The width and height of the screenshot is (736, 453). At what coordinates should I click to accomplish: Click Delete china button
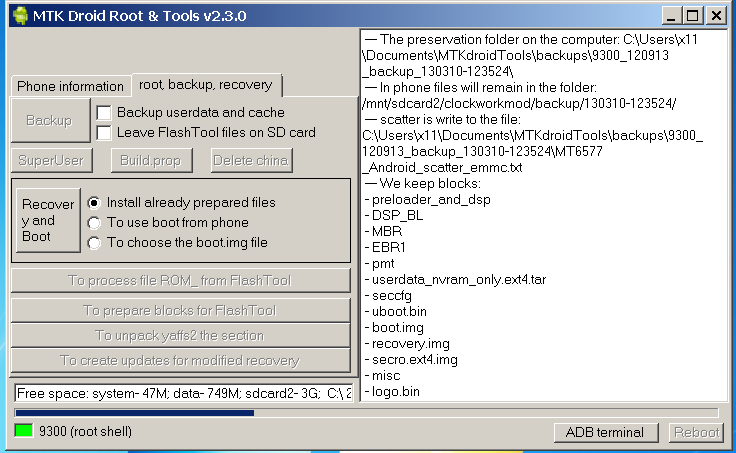(x=251, y=161)
